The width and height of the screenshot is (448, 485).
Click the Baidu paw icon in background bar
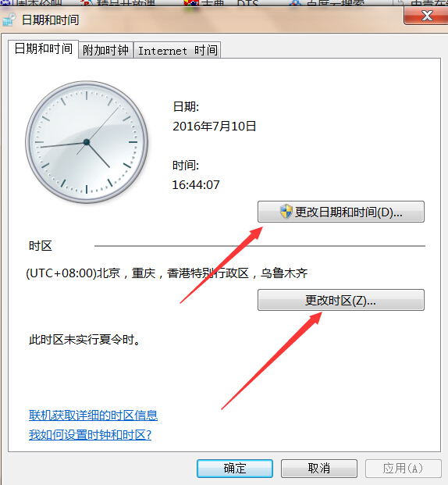click(296, 3)
